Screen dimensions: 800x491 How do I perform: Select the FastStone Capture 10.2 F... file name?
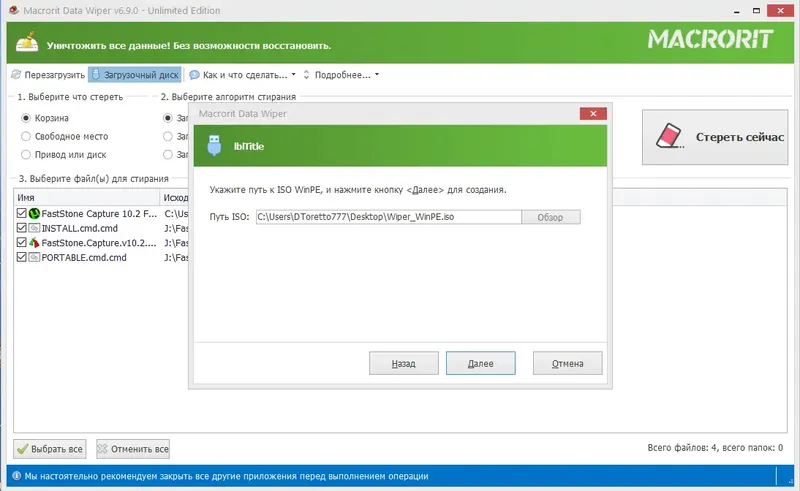tap(99, 214)
